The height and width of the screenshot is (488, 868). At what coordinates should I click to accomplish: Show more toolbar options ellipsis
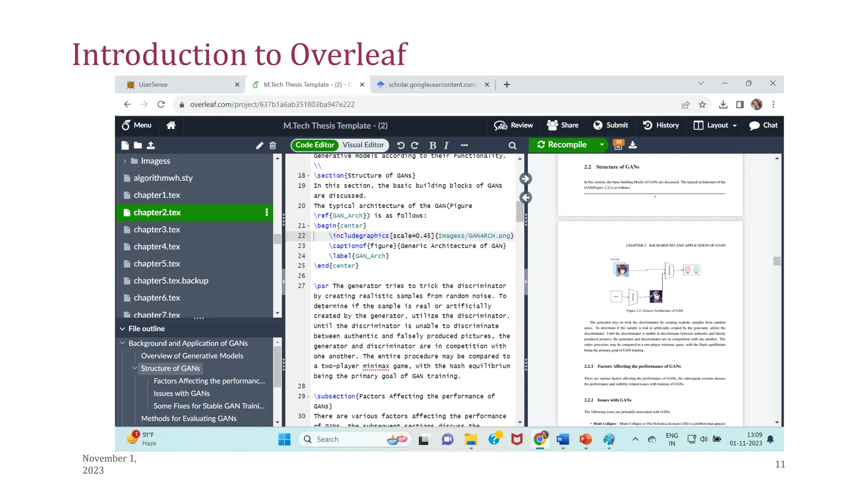(x=465, y=145)
